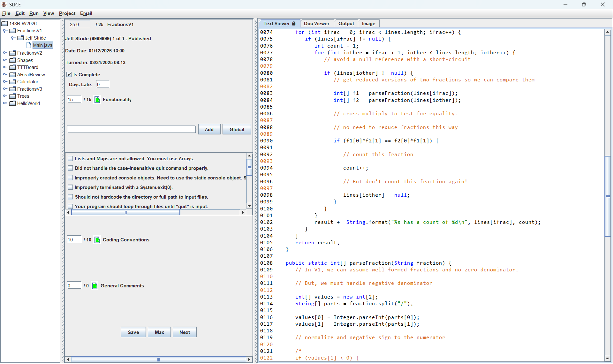The height and width of the screenshot is (364, 613).
Task: Expand the Shapes tree node
Action: (5, 60)
